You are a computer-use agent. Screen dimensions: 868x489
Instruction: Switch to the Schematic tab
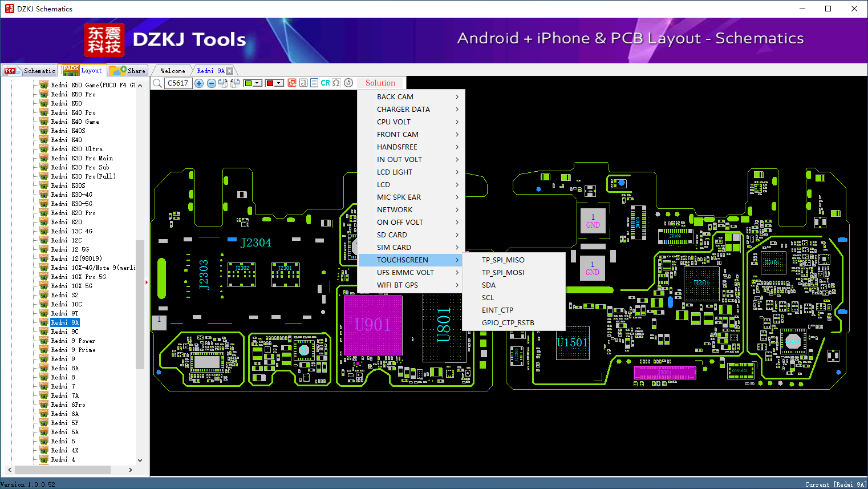click(30, 71)
